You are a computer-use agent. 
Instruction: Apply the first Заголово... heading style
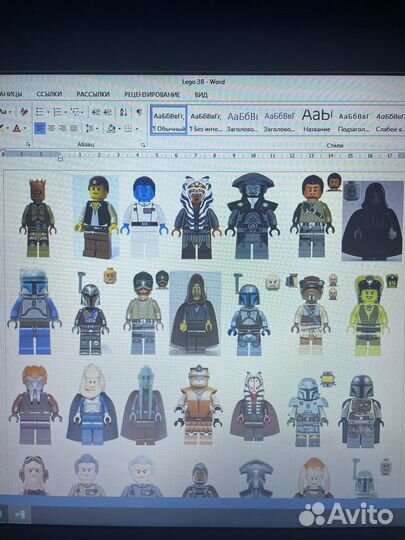pyautogui.click(x=242, y=121)
